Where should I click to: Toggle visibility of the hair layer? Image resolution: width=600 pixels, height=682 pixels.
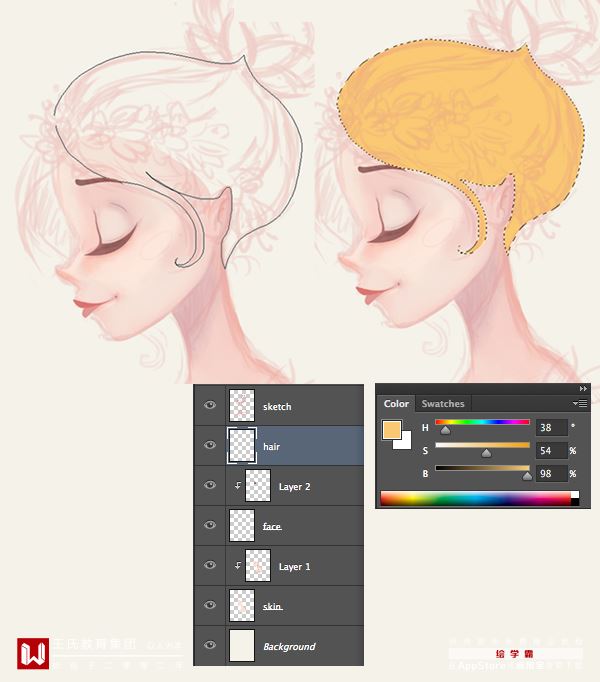pyautogui.click(x=210, y=445)
